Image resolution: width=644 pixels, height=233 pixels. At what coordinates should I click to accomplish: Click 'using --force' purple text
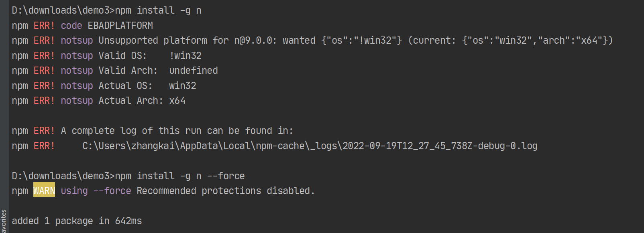coord(96,191)
